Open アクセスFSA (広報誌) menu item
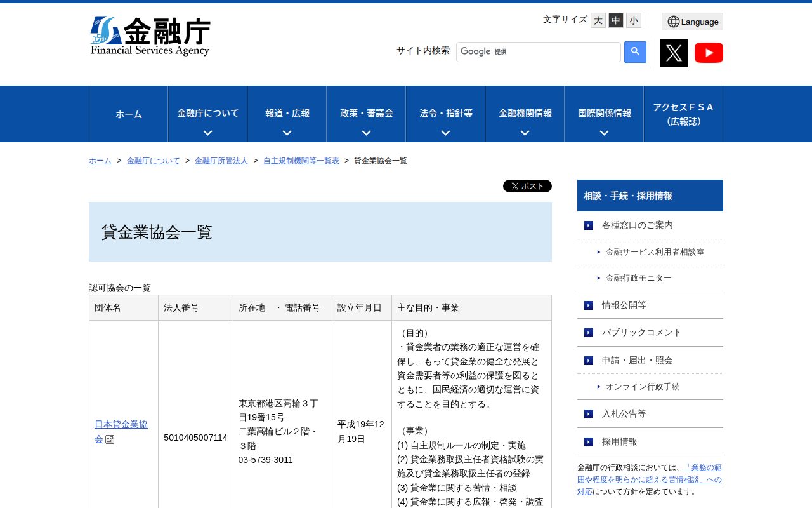 coord(683,114)
